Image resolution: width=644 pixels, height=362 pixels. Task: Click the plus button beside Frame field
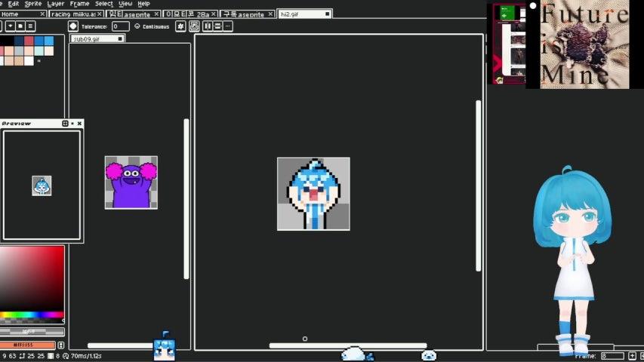[632, 356]
